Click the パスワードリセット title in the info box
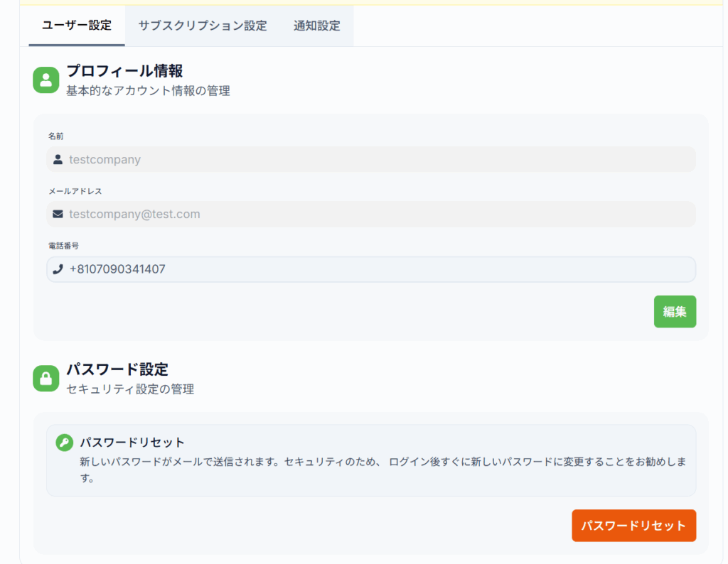The image size is (728, 564). 132,443
